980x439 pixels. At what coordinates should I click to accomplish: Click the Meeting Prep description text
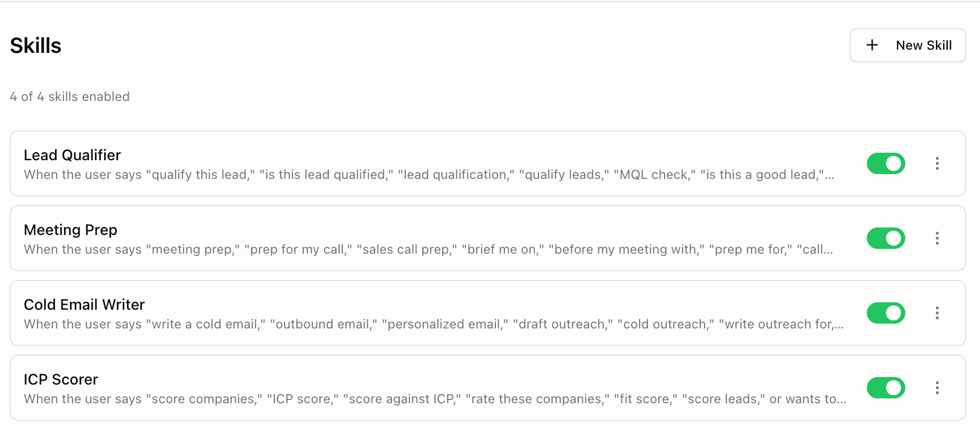coord(428,249)
